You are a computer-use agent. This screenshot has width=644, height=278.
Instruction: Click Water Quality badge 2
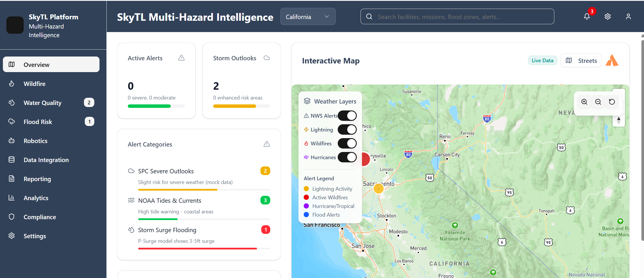[89, 102]
